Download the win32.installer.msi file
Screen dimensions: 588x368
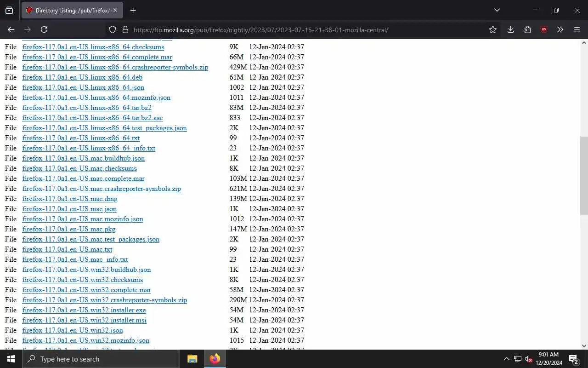85,320
